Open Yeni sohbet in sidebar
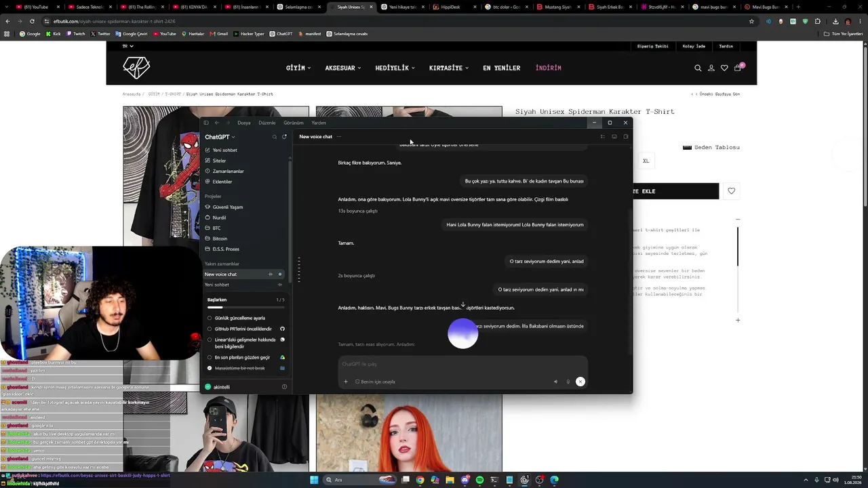 point(225,150)
